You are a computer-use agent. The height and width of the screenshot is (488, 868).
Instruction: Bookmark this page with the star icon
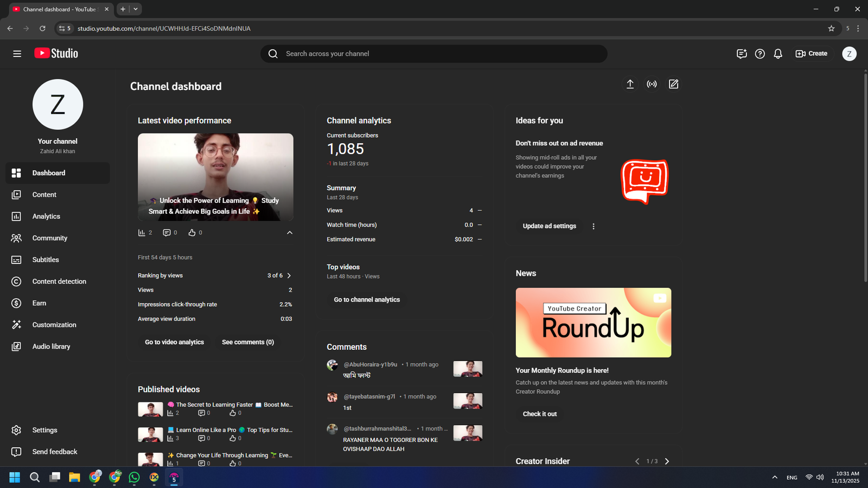[x=831, y=28]
